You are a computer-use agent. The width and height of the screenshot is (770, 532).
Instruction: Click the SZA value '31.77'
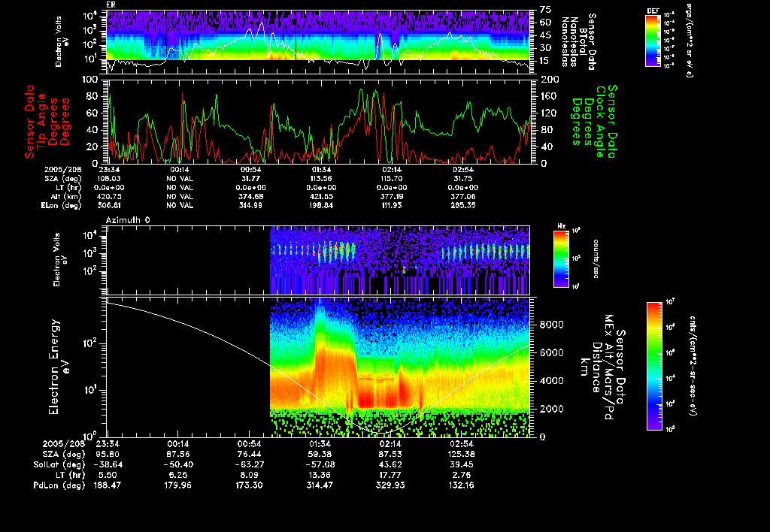pyautogui.click(x=251, y=179)
